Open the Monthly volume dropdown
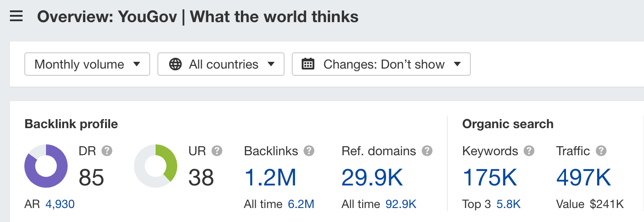644x222 pixels. [87, 64]
